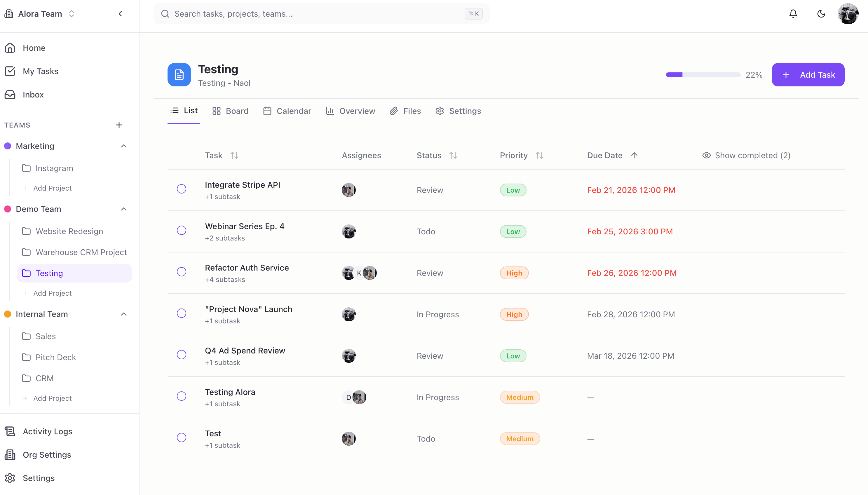The width and height of the screenshot is (868, 495).
Task: Open the notifications bell
Action: click(x=793, y=14)
